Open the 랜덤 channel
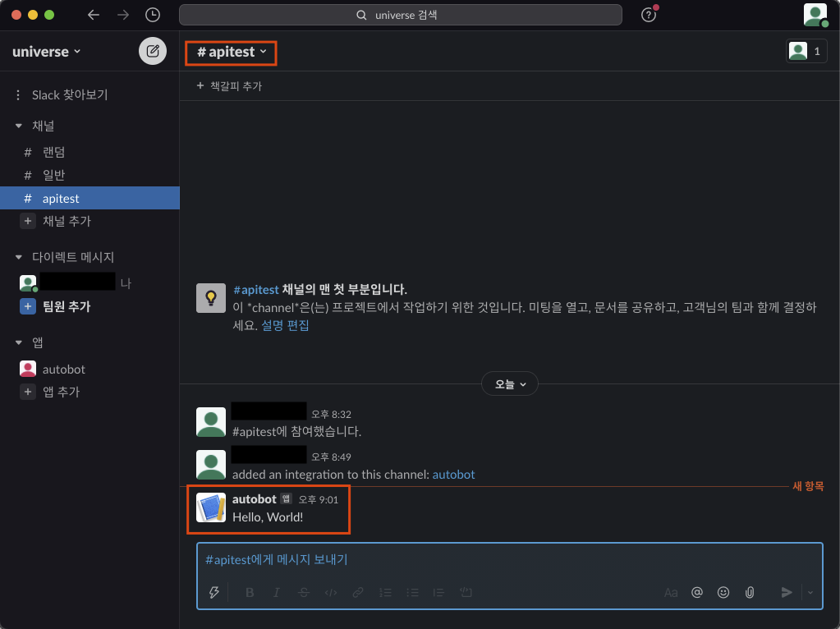Image resolution: width=840 pixels, height=629 pixels. (x=90, y=152)
